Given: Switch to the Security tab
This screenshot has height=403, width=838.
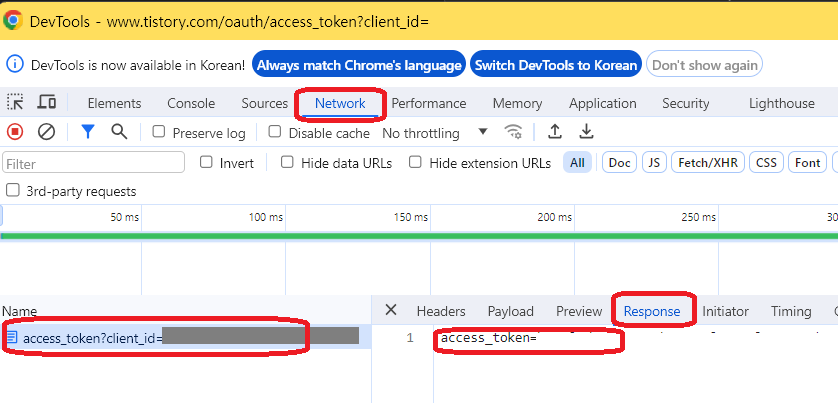Looking at the screenshot, I should click(686, 103).
